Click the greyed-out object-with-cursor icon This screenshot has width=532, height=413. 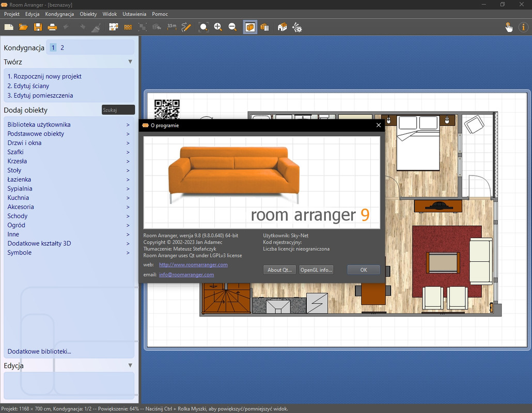coord(157,27)
